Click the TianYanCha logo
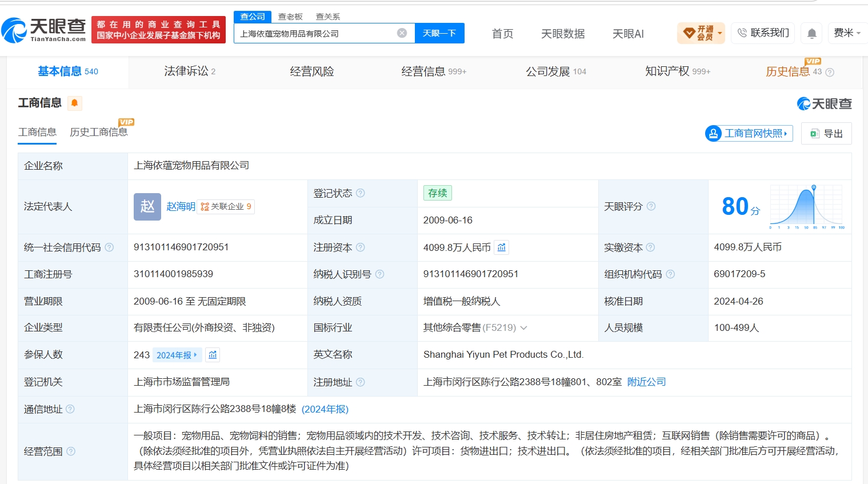Screen dimensions: 868x484 click(x=43, y=30)
